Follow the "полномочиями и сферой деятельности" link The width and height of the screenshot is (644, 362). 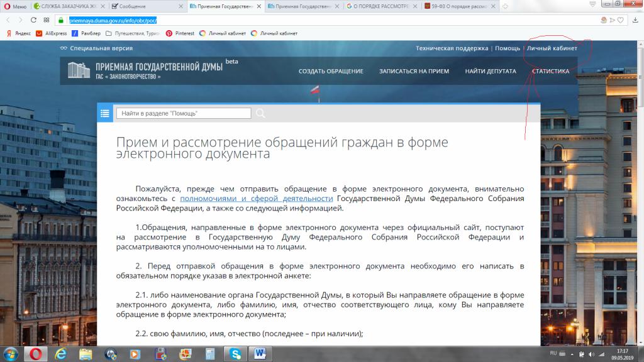click(256, 199)
